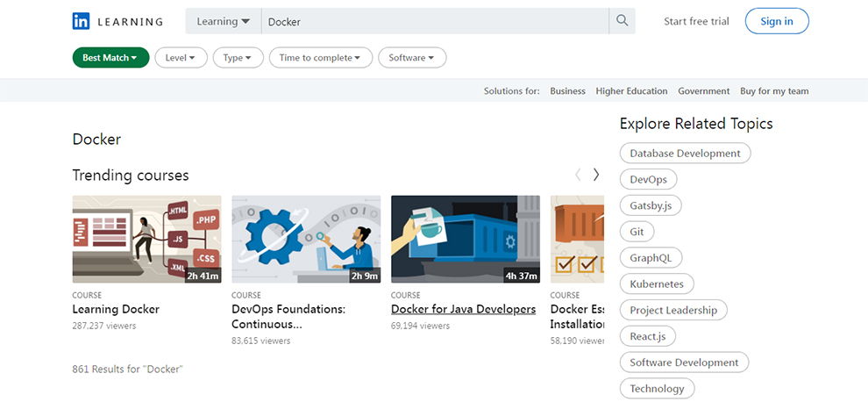The height and width of the screenshot is (402, 868).
Task: Select the Kubernetes topic chip
Action: (657, 284)
